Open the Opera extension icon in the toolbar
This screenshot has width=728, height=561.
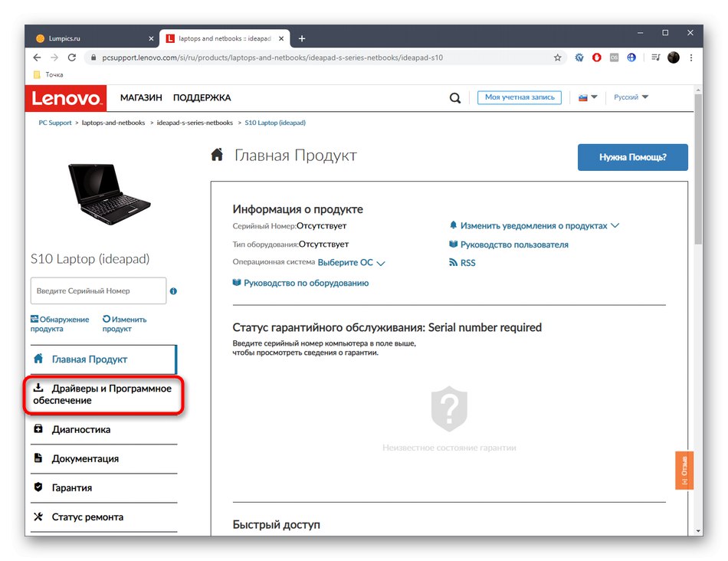pos(597,57)
